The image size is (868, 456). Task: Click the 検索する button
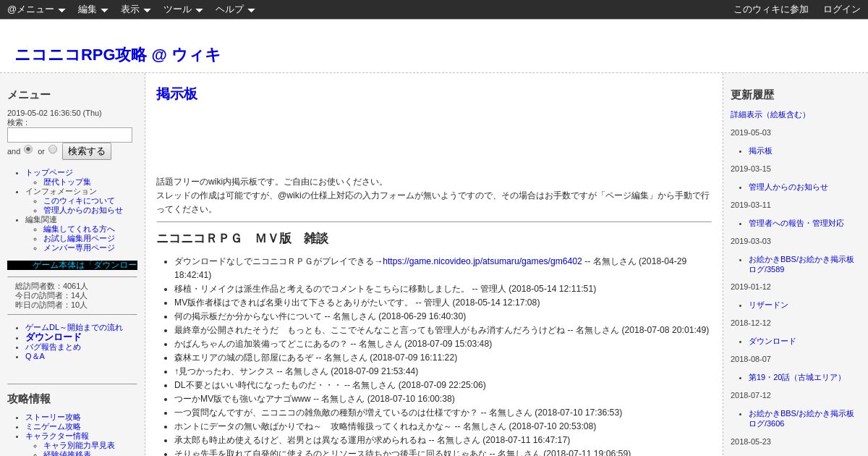pos(87,151)
